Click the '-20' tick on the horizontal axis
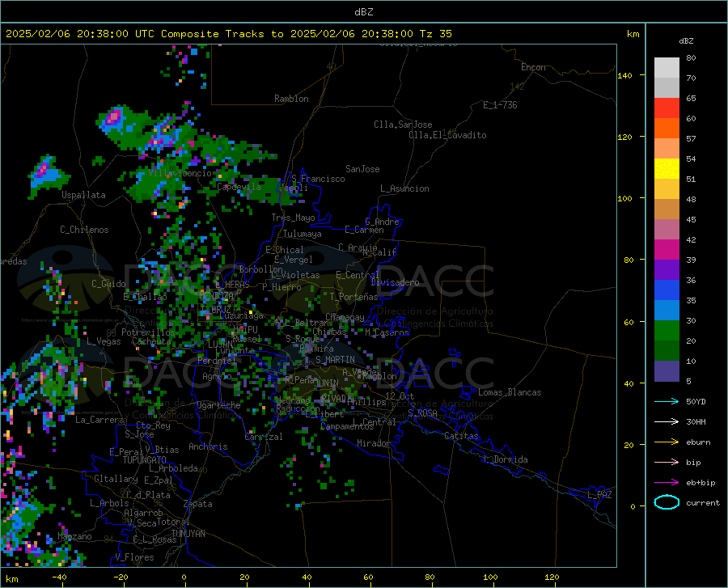This screenshot has height=588, width=728. click(121, 577)
